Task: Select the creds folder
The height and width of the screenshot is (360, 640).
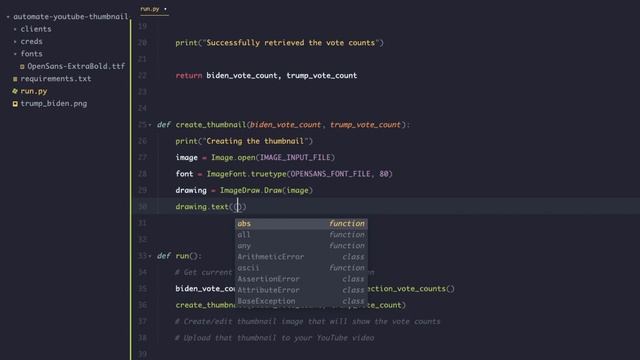Action: 31,42
